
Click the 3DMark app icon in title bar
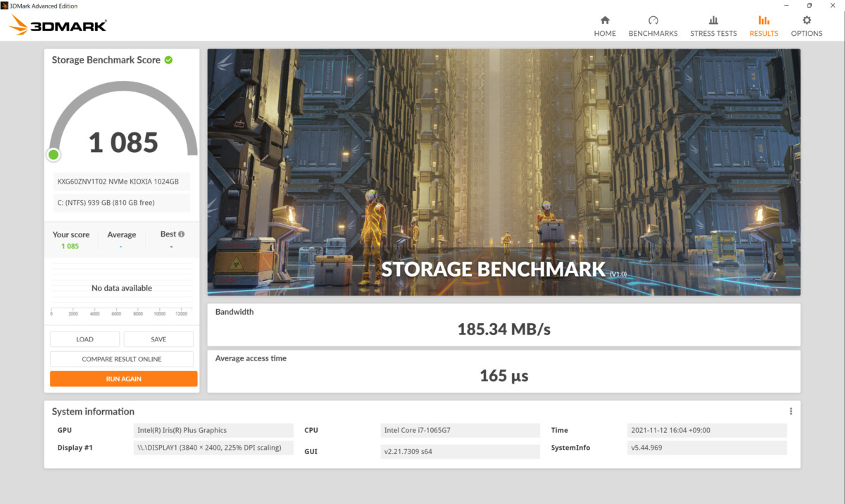pos(5,6)
